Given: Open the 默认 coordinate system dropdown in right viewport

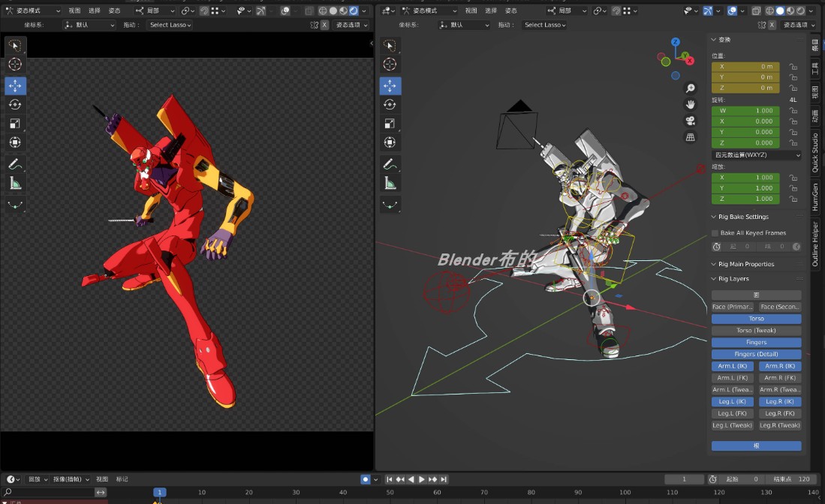Looking at the screenshot, I should click(463, 25).
